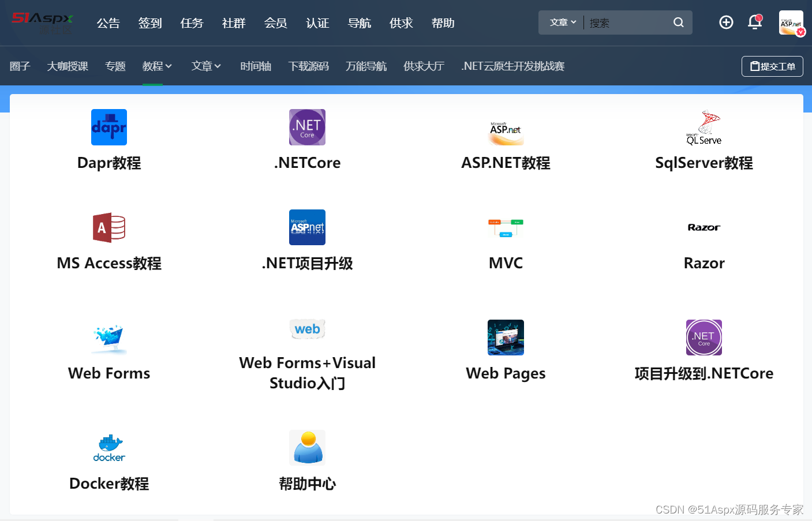
Task: Click the 提交工单 button
Action: pyautogui.click(x=772, y=66)
